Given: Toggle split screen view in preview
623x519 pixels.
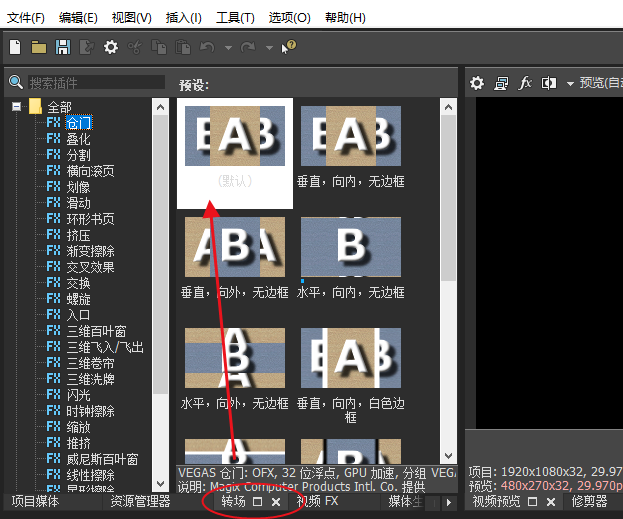Looking at the screenshot, I should 551,83.
